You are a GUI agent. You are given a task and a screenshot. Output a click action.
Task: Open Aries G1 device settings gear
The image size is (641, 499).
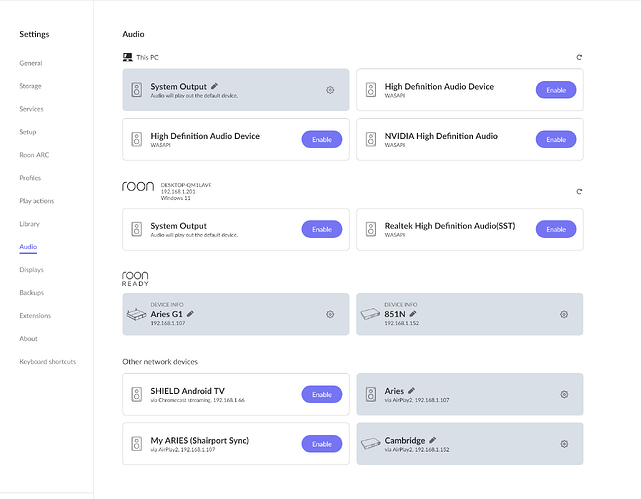[x=330, y=314]
